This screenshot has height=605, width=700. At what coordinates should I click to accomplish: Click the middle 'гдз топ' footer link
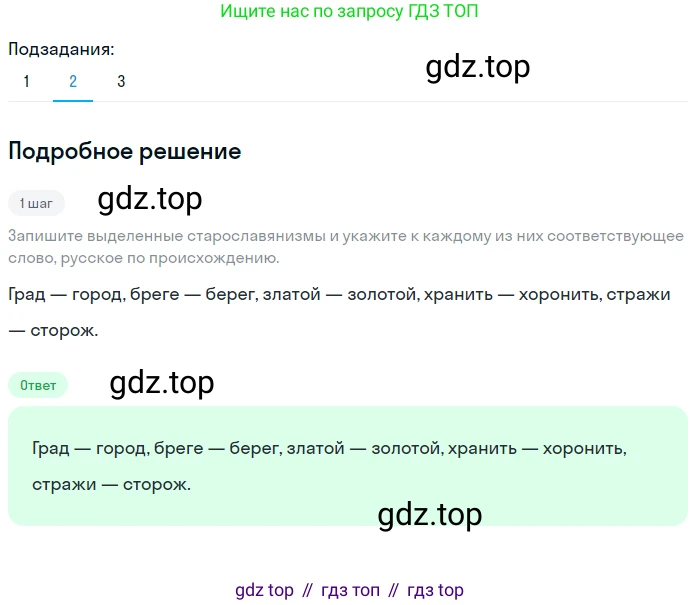click(349, 590)
